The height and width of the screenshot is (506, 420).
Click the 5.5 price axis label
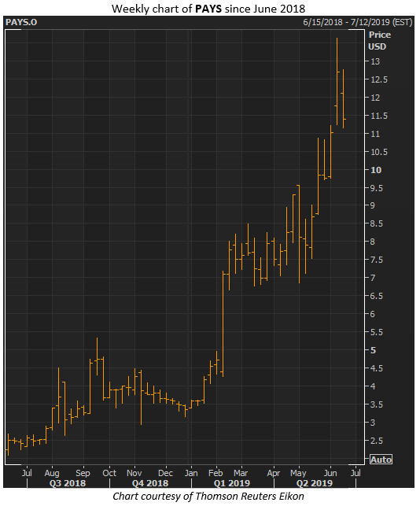click(377, 332)
